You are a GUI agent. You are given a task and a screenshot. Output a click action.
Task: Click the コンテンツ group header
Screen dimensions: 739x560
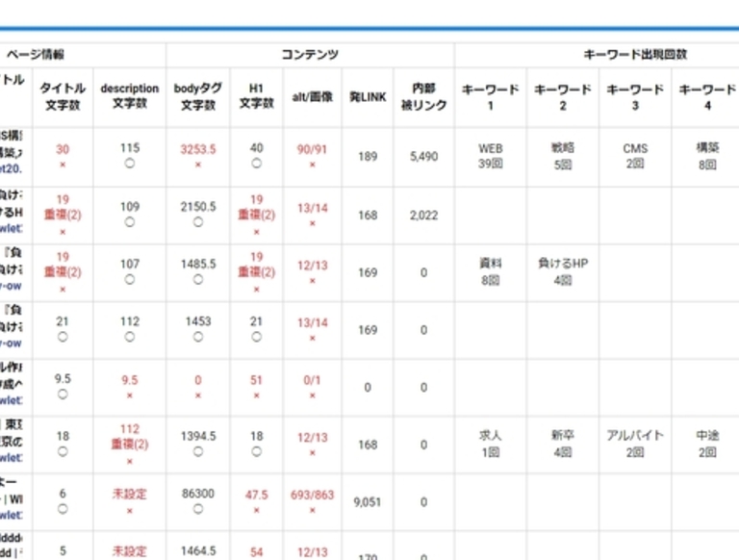310,55
